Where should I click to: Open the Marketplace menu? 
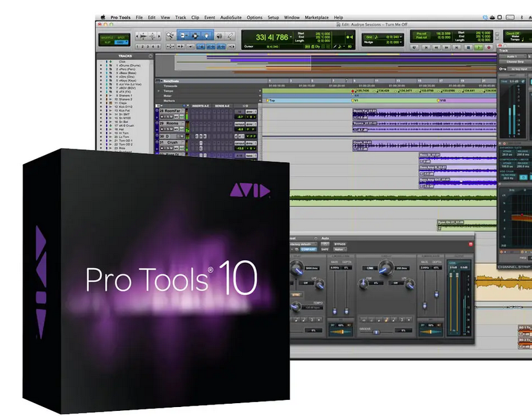click(x=317, y=17)
